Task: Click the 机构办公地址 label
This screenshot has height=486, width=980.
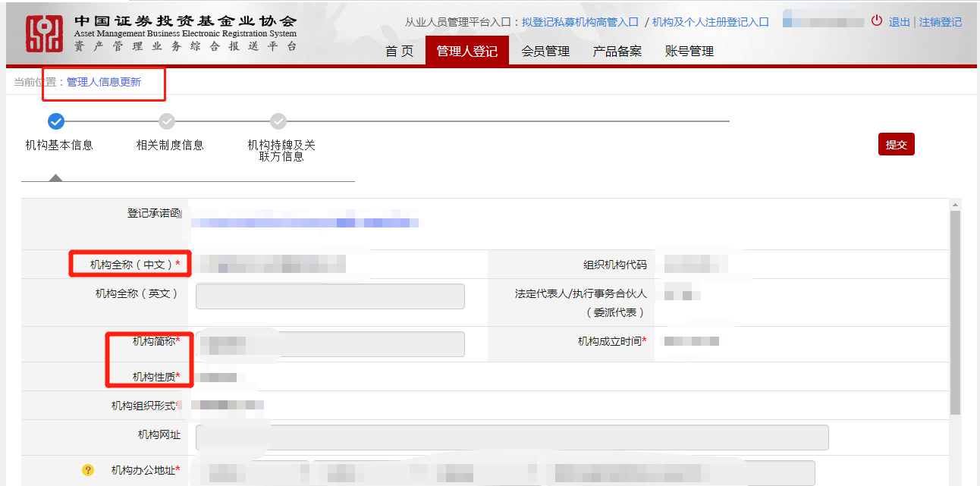Action: click(146, 471)
